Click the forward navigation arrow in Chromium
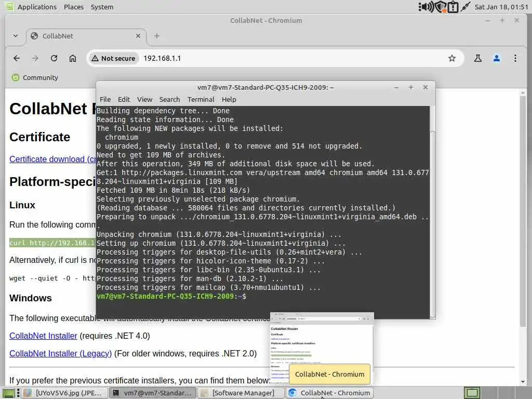Screen dimensions: 532x399 click(x=35, y=58)
